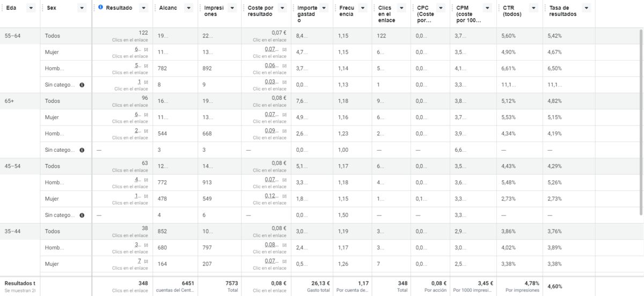This screenshot has width=644, height=296.
Task: Click footnote icon beside 55–64 Mujer result
Action: (145, 49)
